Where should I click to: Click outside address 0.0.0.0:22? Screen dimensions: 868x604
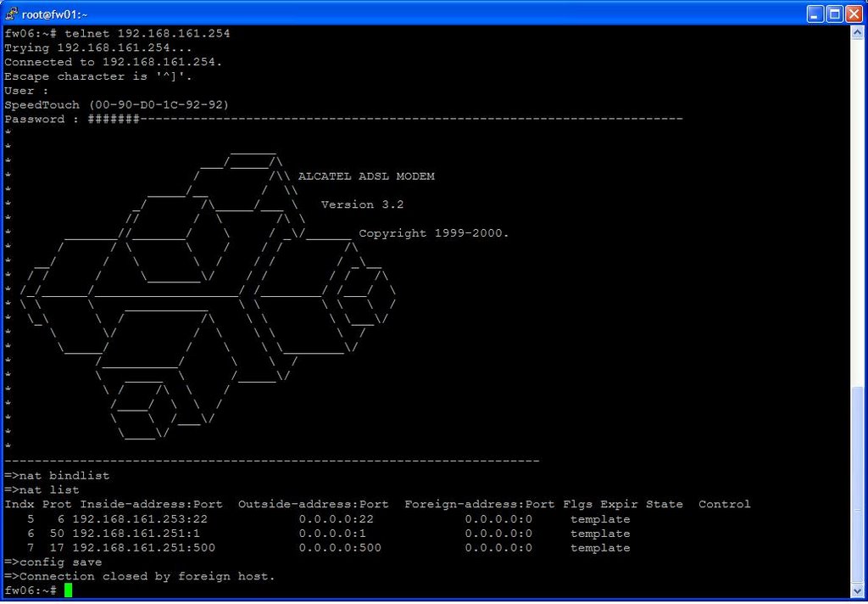(x=336, y=519)
